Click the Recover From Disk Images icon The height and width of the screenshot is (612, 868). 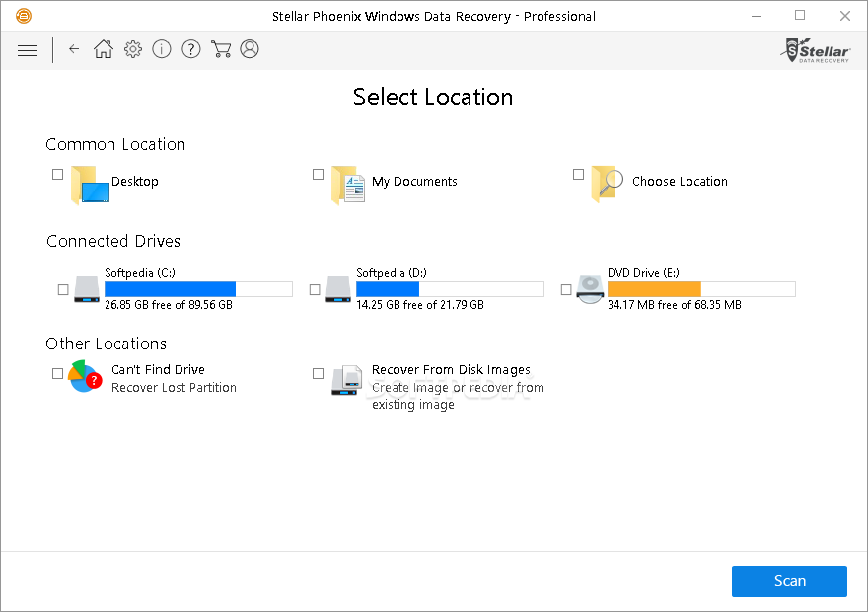click(347, 380)
